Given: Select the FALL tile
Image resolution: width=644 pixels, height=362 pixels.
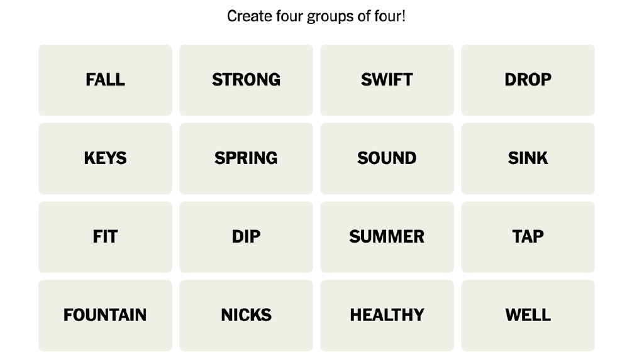Looking at the screenshot, I should [x=105, y=80].
